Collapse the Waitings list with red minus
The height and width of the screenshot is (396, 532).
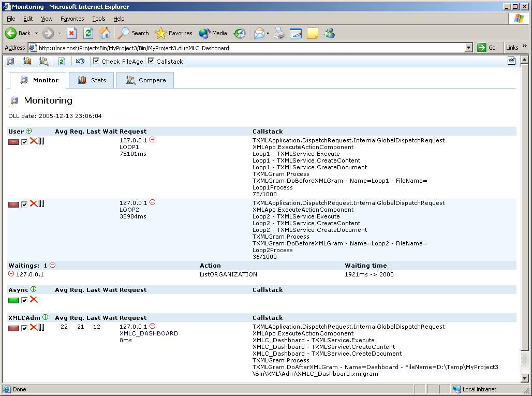click(x=53, y=265)
